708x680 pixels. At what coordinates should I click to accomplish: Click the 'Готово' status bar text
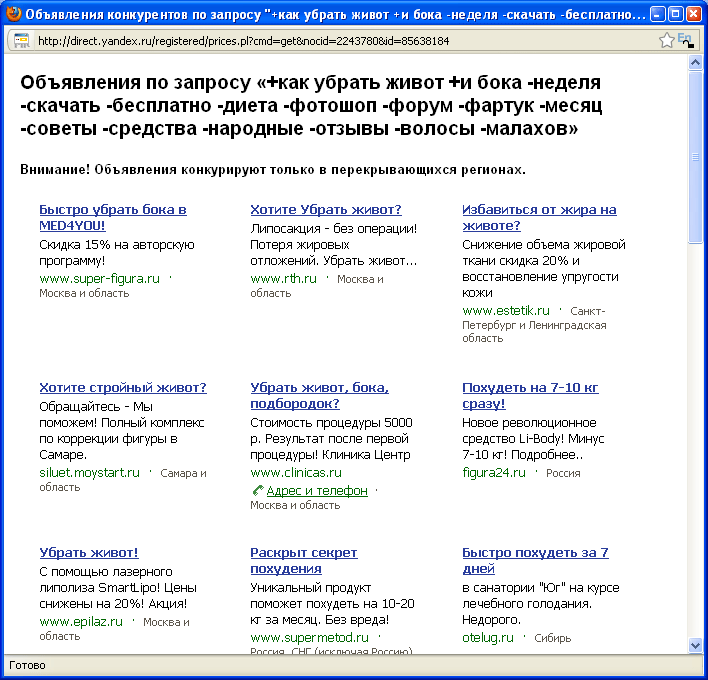[x=27, y=665]
